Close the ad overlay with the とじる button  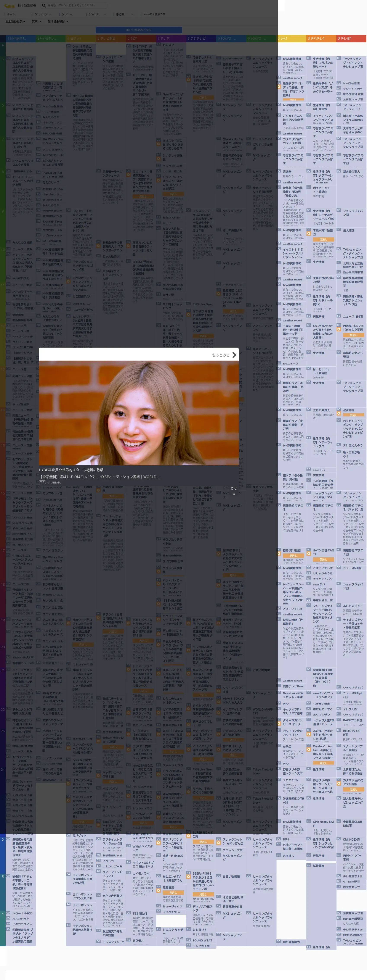(x=234, y=490)
